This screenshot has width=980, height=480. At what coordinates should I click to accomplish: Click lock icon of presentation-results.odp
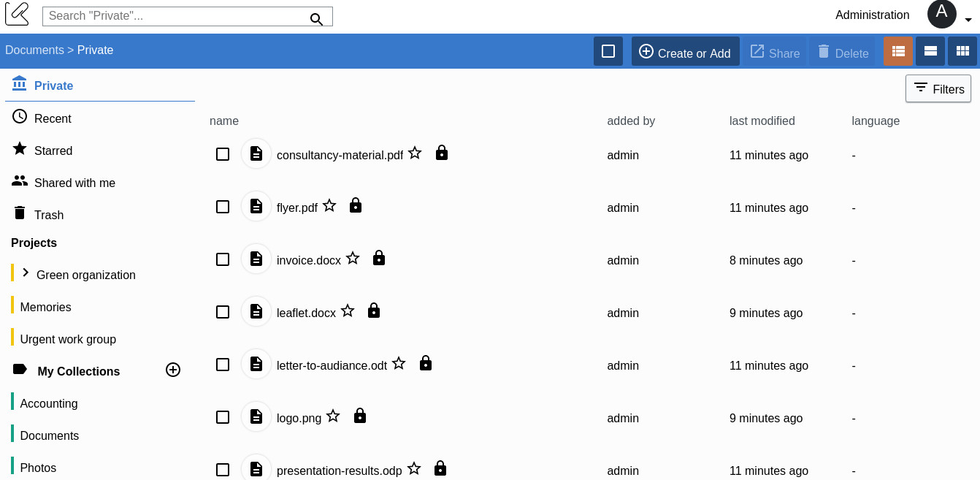(x=440, y=468)
